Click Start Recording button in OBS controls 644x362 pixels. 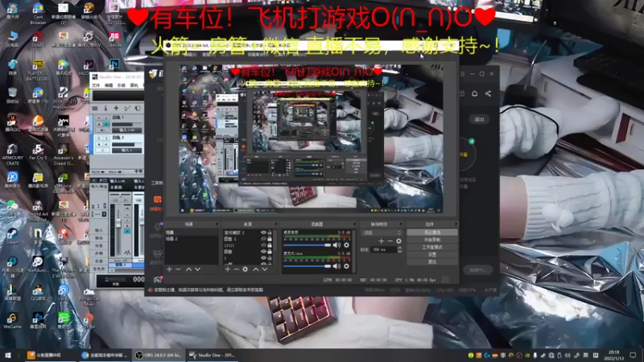[432, 240]
